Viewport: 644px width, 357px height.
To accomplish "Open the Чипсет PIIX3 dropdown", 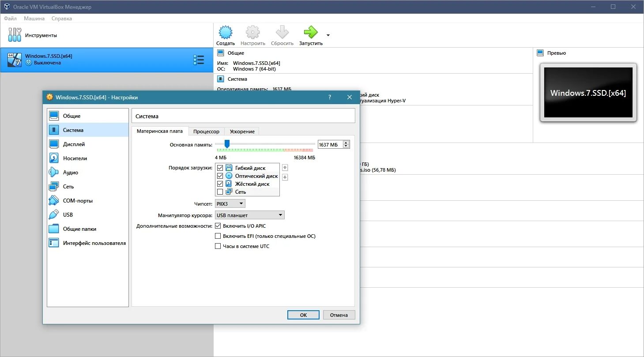I will (x=230, y=203).
